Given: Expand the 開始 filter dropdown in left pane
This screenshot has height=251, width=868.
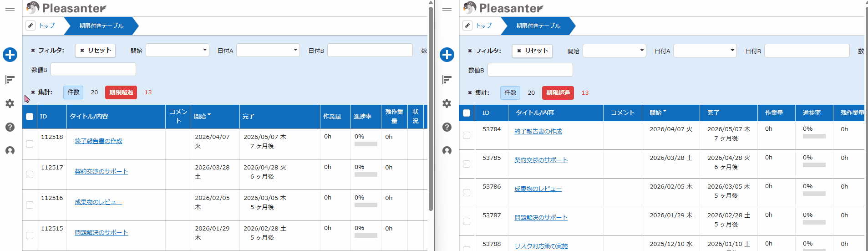Looking at the screenshot, I should (177, 50).
